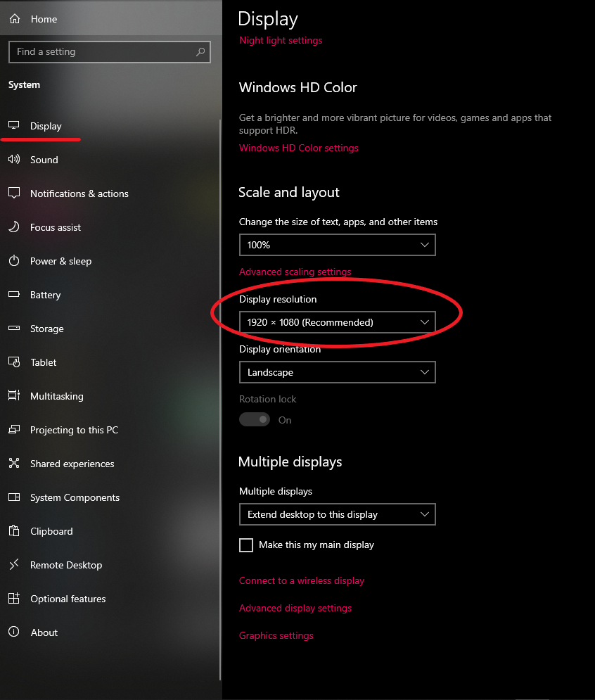Open the Display resolution dropdown

[x=338, y=322]
